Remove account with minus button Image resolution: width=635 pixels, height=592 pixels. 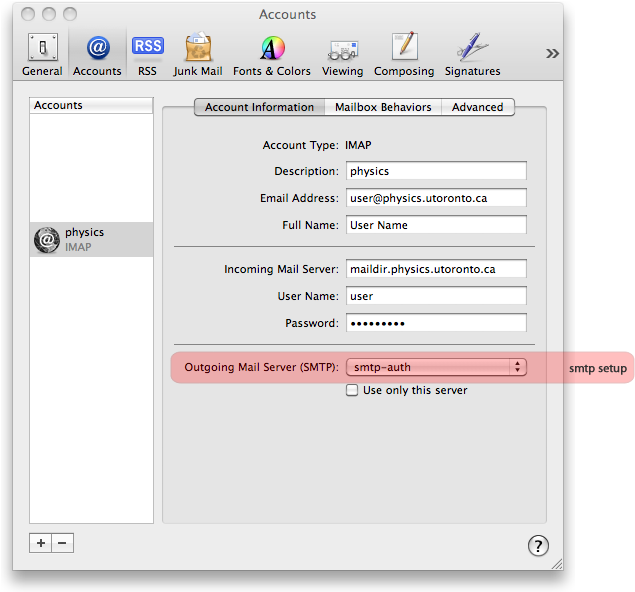(62, 543)
